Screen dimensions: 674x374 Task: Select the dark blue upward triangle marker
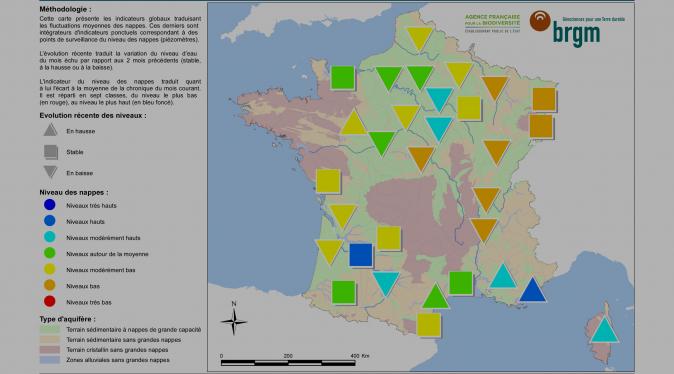pos(533,290)
